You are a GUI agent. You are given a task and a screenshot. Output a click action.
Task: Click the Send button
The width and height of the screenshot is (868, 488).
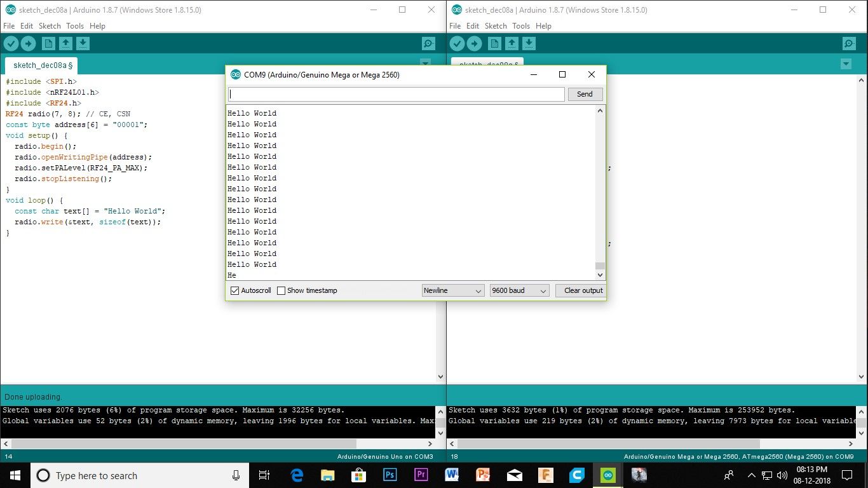(x=585, y=94)
